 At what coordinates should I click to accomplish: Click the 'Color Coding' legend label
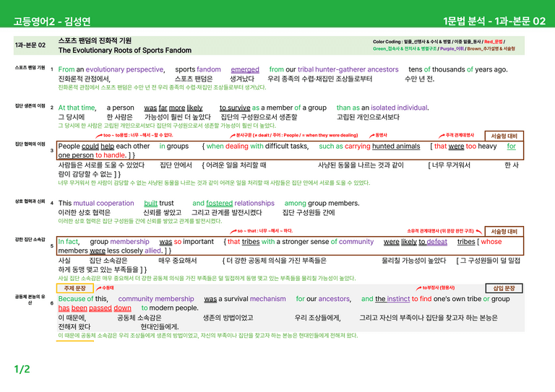[x=387, y=42]
